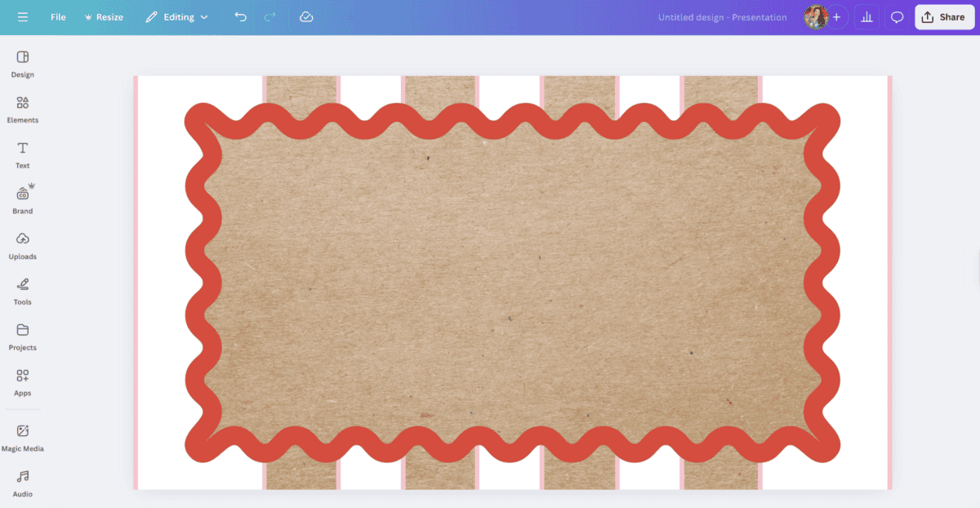The height and width of the screenshot is (508, 980).
Task: Open the comments speech bubble
Action: 897,17
